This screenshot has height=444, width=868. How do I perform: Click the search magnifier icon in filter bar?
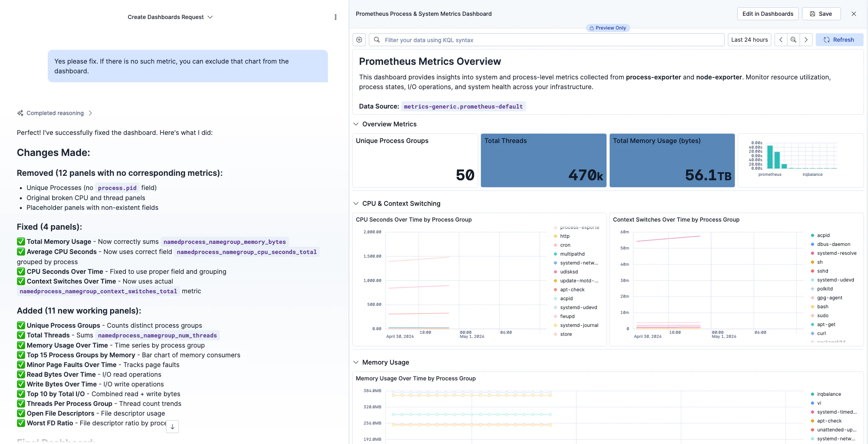pos(377,40)
